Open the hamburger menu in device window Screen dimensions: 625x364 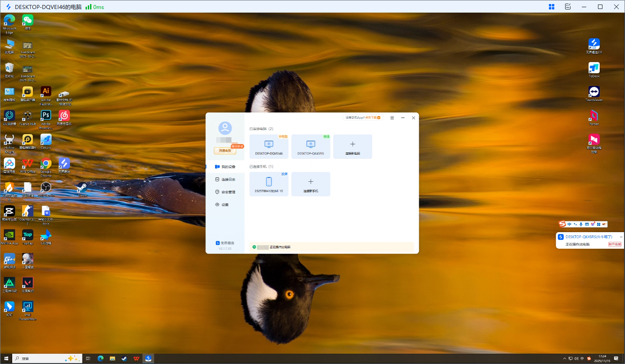pos(392,118)
